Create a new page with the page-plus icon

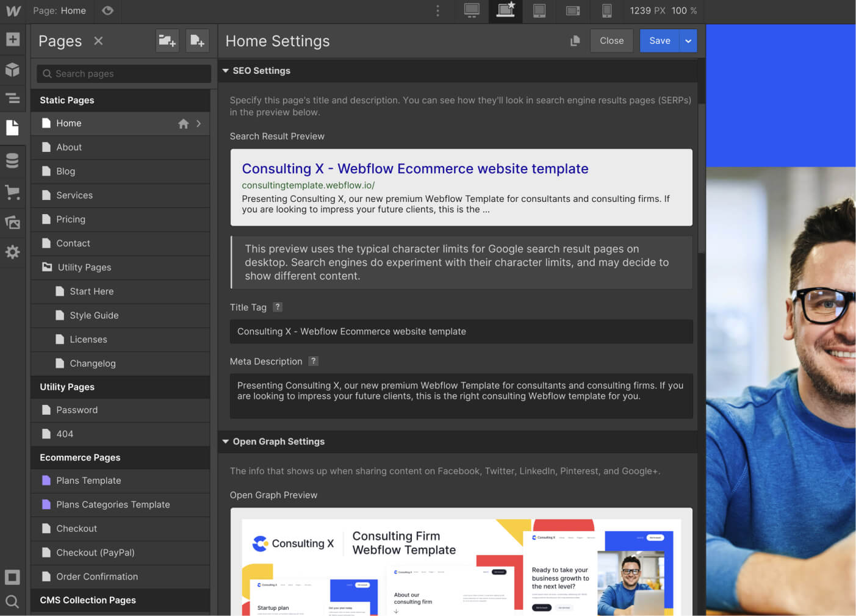[x=197, y=40]
